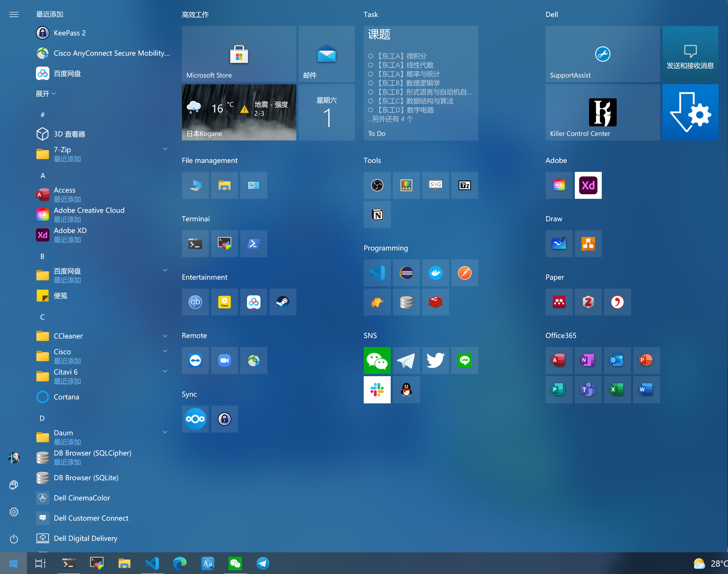The width and height of the screenshot is (728, 574).
Task: Launch the PowerShell tile in Terminal group
Action: (254, 244)
